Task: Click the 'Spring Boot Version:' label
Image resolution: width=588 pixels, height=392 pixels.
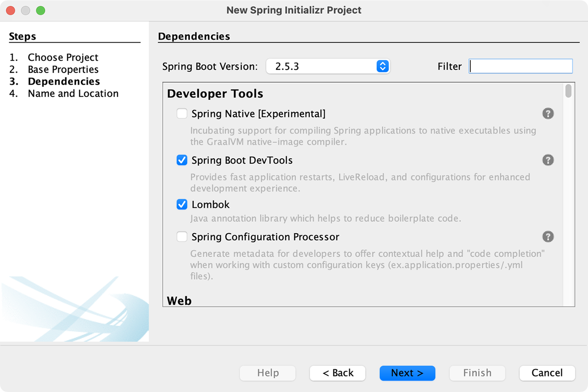Action: click(x=210, y=66)
